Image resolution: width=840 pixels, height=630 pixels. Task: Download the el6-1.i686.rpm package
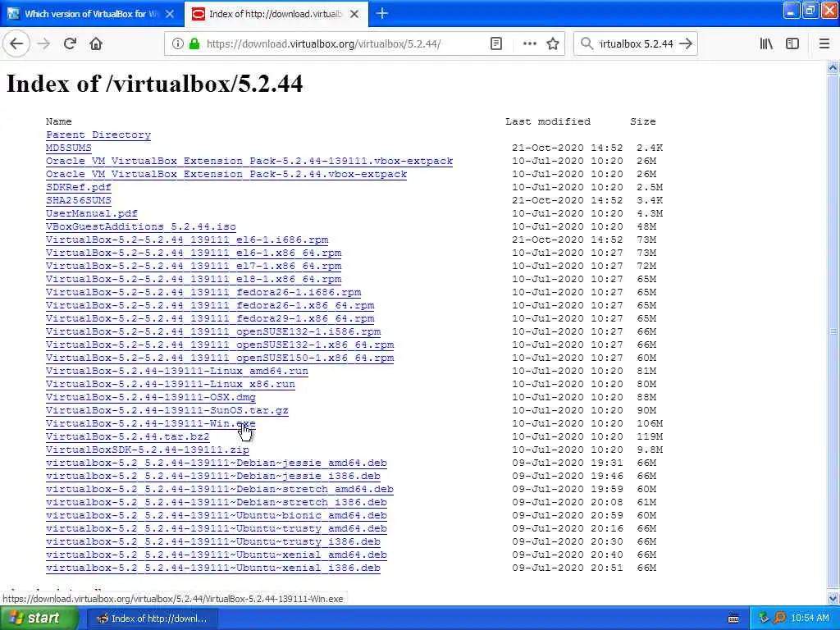coord(187,240)
